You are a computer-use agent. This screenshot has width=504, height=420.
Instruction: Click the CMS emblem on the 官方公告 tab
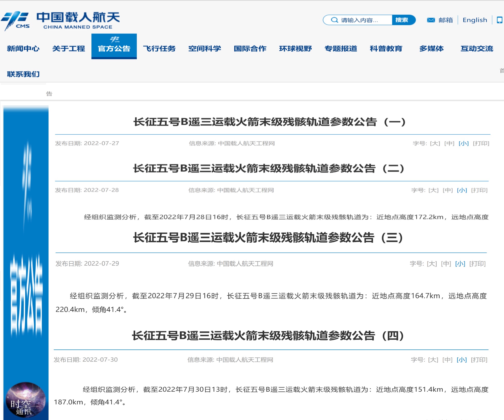114,40
